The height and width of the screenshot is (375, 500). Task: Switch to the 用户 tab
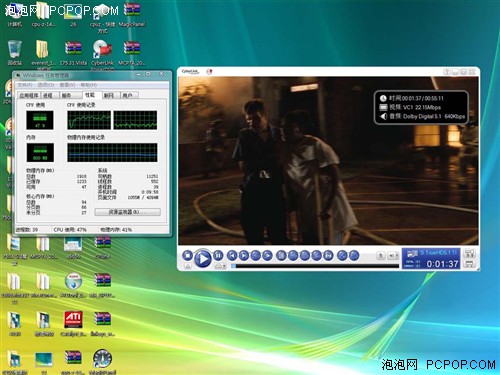(x=128, y=96)
